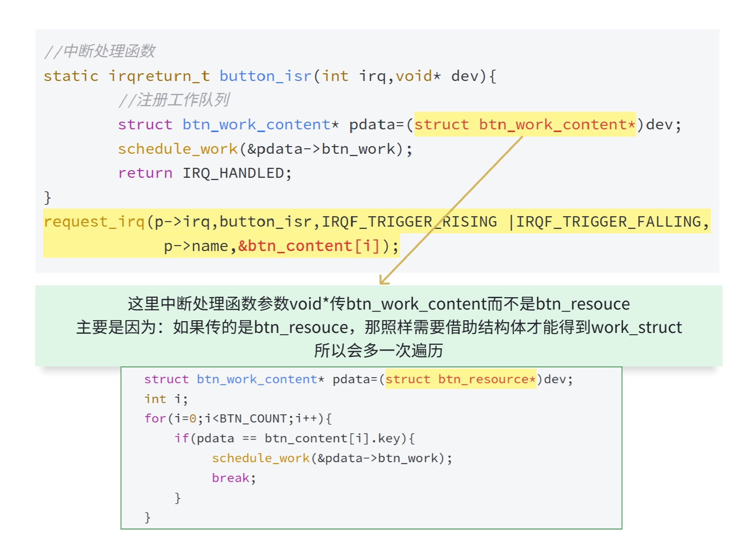Click 'schedule_work(&pdata->btn_work);' in top code block

(x=265, y=149)
